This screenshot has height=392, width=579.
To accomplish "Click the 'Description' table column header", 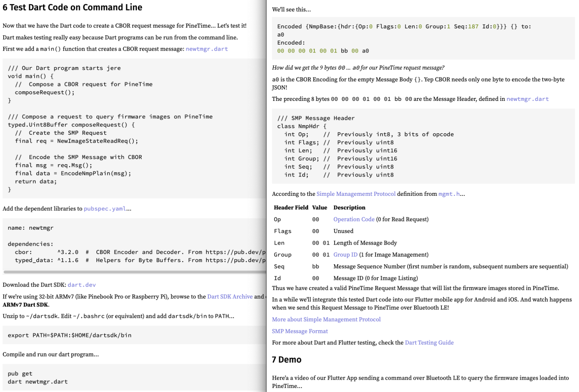I will [x=349, y=207].
